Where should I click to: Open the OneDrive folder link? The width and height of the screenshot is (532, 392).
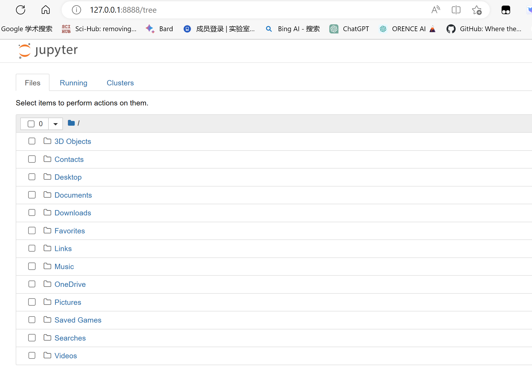(x=70, y=284)
